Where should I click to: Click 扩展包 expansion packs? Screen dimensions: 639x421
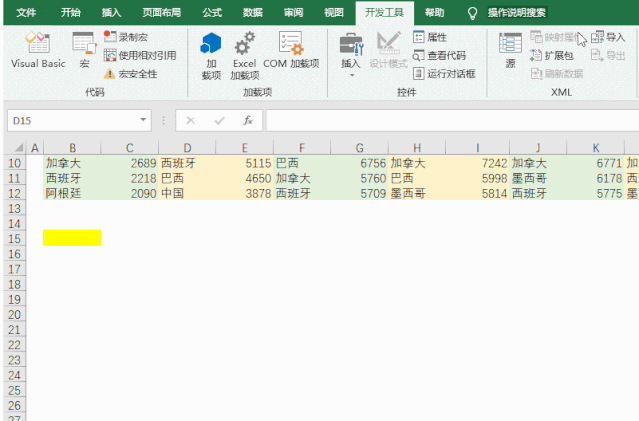click(x=552, y=55)
